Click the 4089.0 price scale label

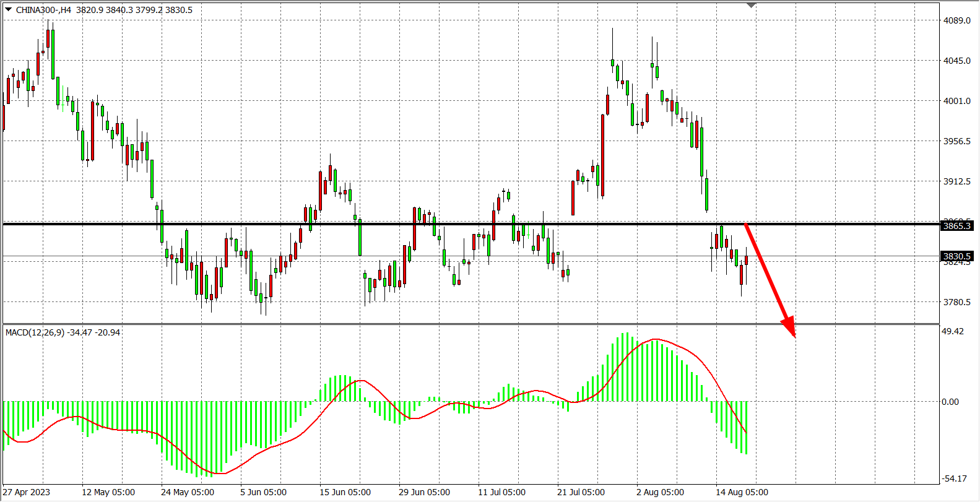(x=956, y=20)
